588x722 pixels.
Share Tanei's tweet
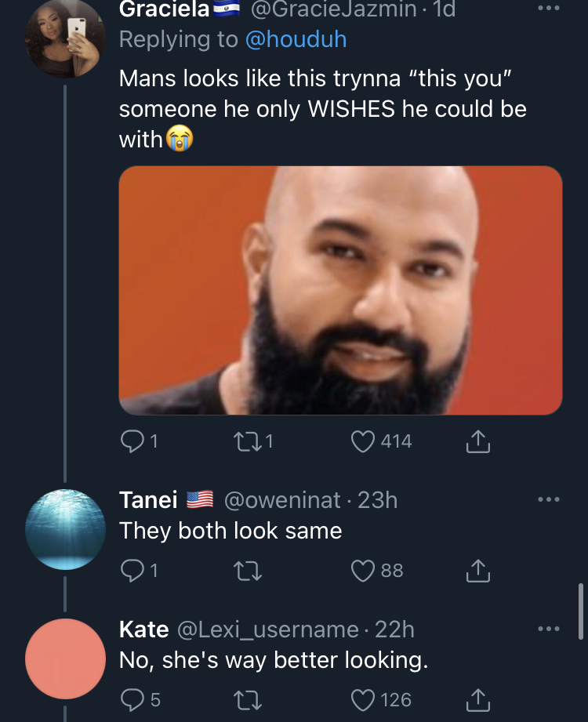478,571
